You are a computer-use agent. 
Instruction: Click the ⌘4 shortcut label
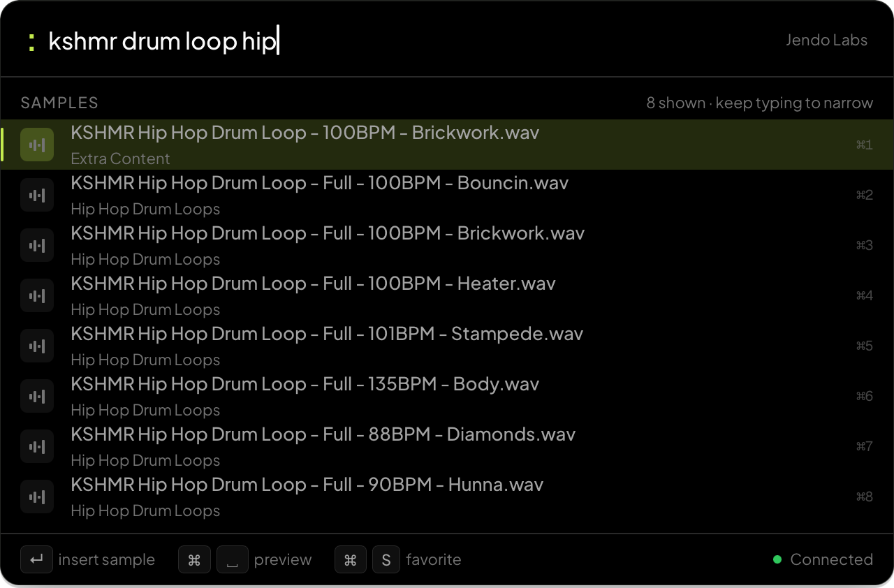click(864, 295)
